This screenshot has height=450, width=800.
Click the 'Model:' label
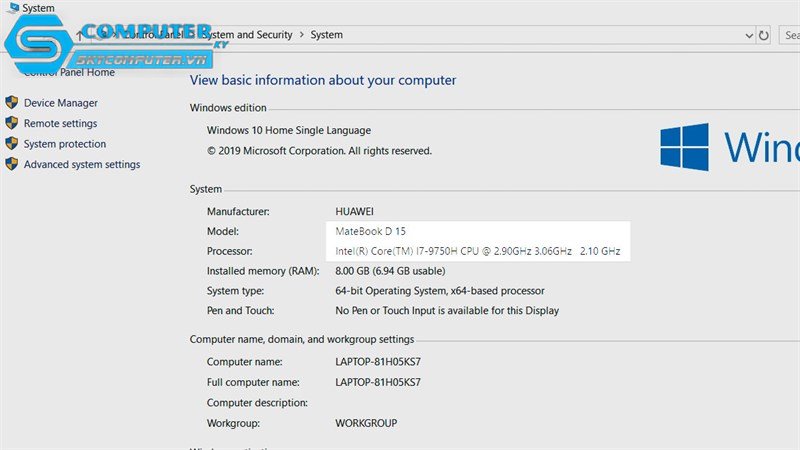(222, 231)
